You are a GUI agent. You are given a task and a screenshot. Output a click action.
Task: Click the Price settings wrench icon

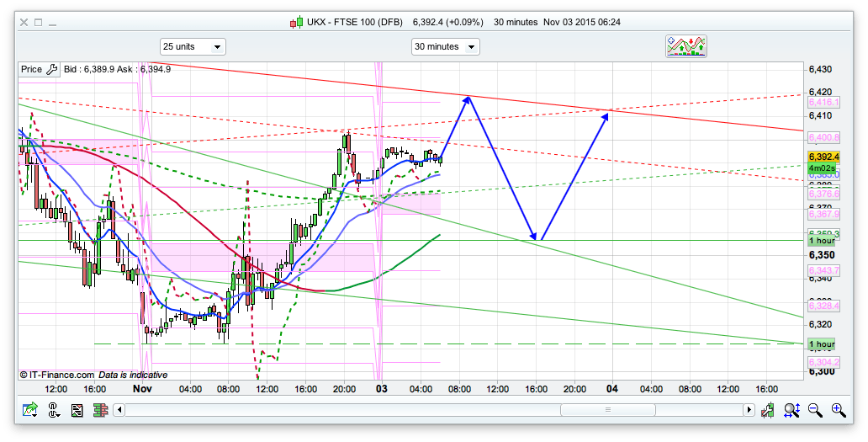[51, 70]
